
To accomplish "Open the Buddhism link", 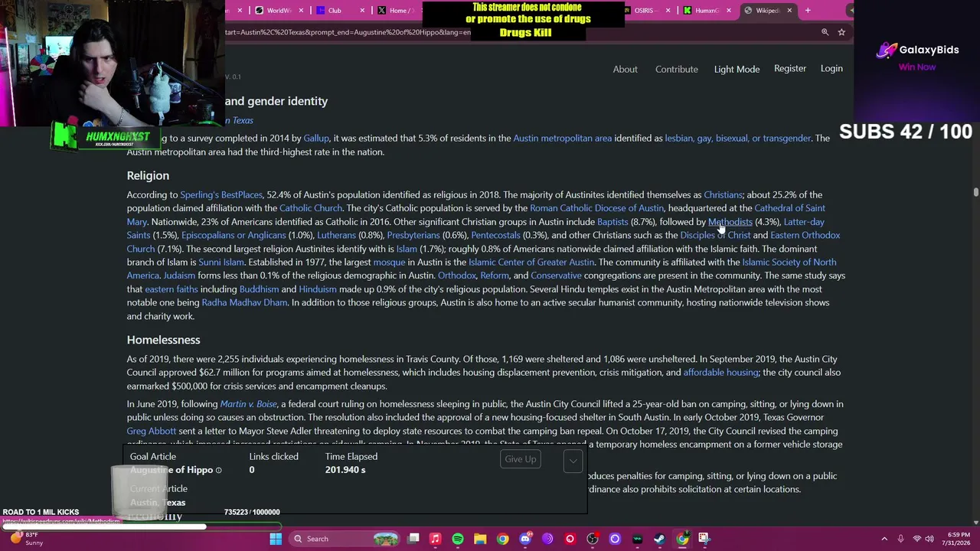I will [x=259, y=289].
